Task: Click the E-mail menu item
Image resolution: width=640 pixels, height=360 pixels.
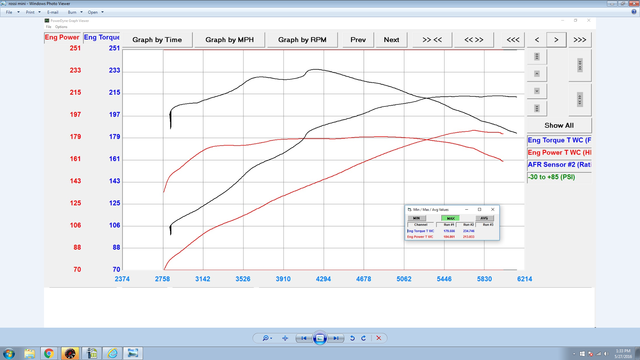Action: (52, 12)
